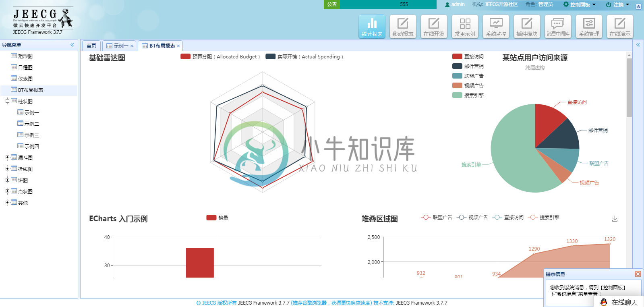Toggle 直接访问 pie legend
The height and width of the screenshot is (307, 644).
click(468, 57)
